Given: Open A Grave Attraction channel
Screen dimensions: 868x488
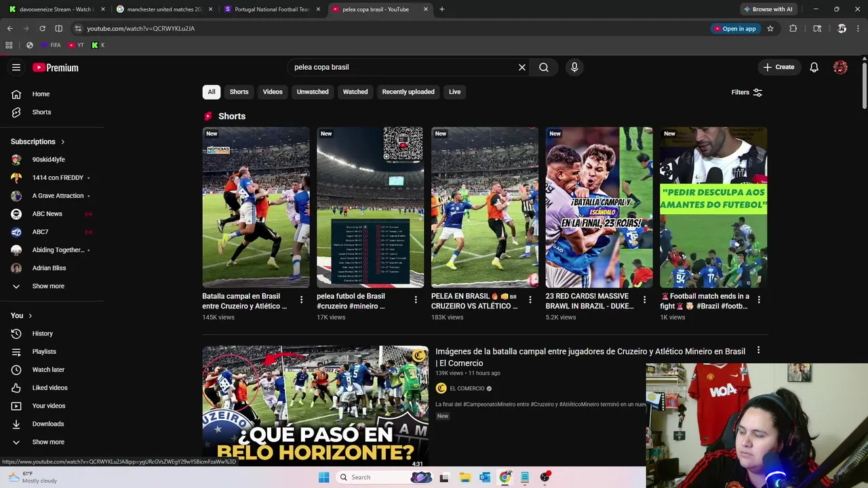Looking at the screenshot, I should (58, 196).
